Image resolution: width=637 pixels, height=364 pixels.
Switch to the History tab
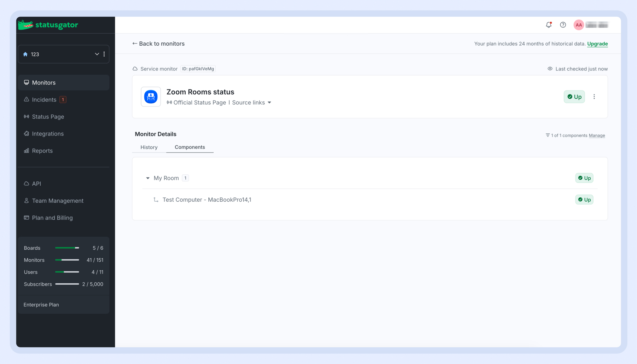[x=149, y=147]
